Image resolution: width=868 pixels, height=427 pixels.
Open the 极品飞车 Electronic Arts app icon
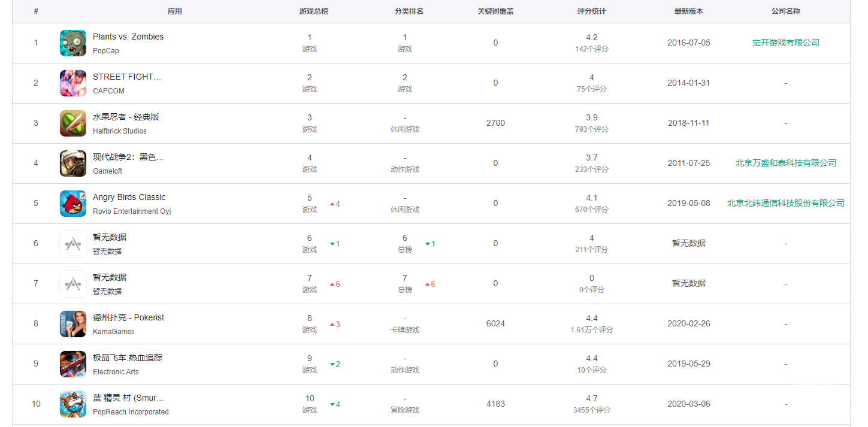(73, 364)
